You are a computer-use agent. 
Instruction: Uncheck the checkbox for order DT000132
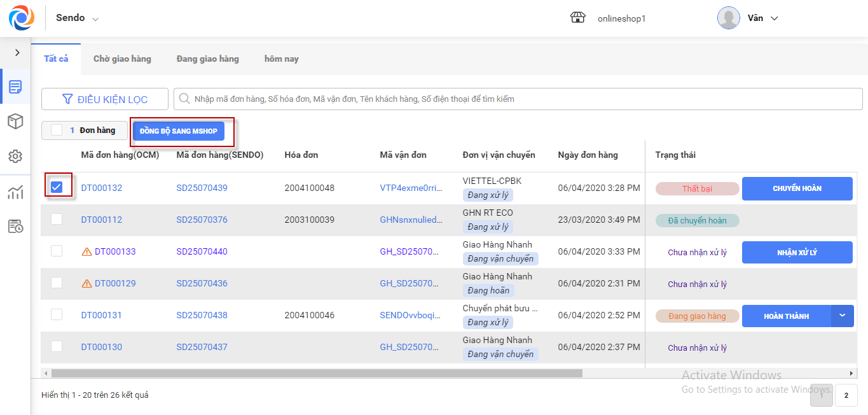coord(57,187)
